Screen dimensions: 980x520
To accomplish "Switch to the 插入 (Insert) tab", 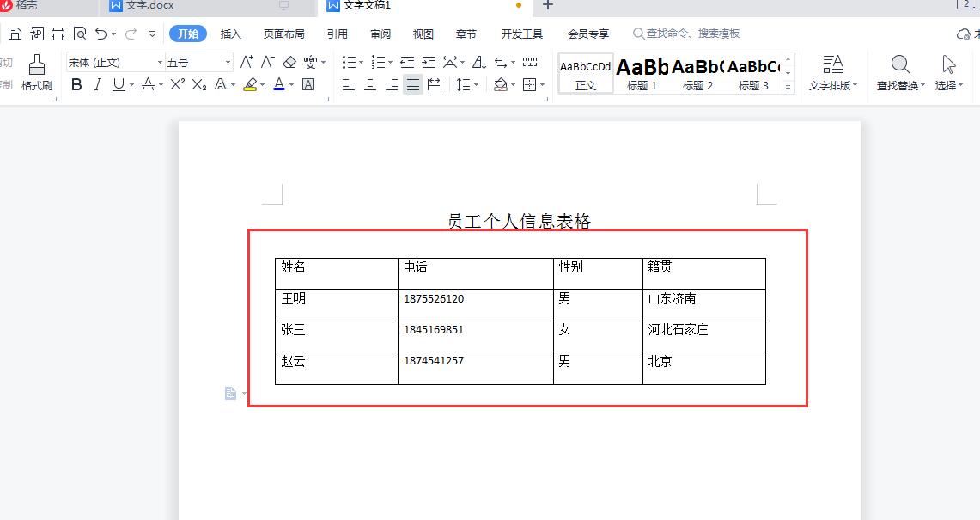I will pos(231,34).
